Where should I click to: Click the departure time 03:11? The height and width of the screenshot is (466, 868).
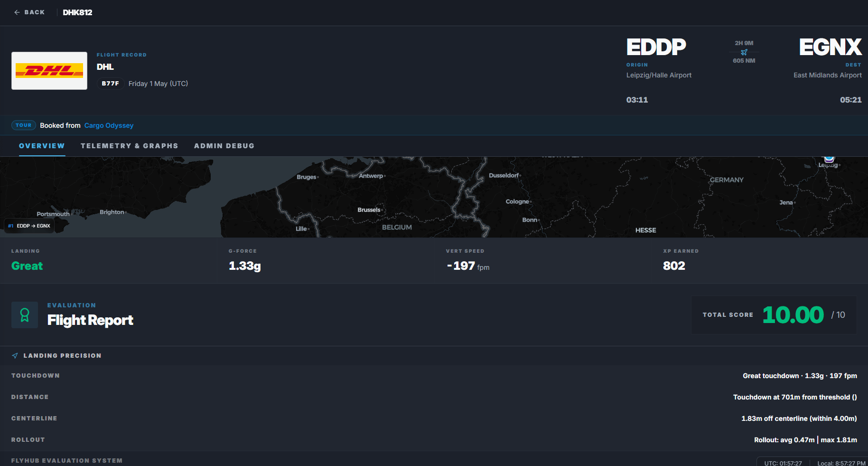coord(637,100)
